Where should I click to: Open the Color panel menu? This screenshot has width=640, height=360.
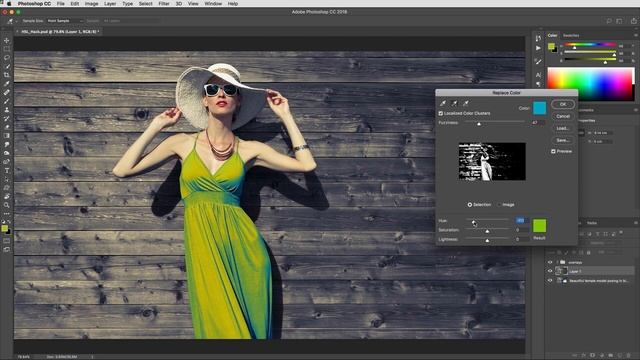click(x=636, y=36)
